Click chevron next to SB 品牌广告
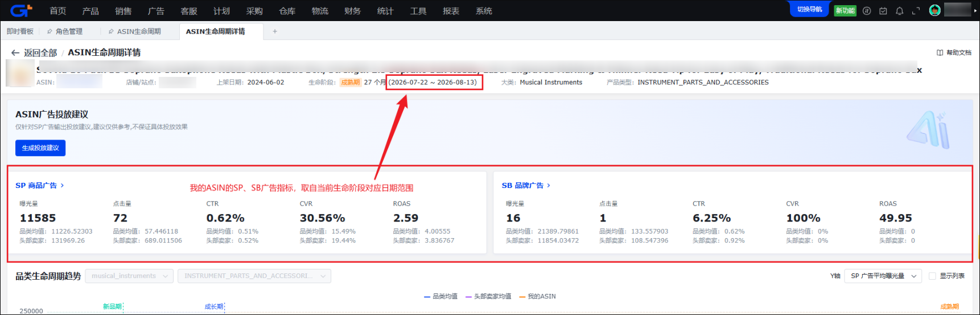The width and height of the screenshot is (980, 315). (549, 185)
